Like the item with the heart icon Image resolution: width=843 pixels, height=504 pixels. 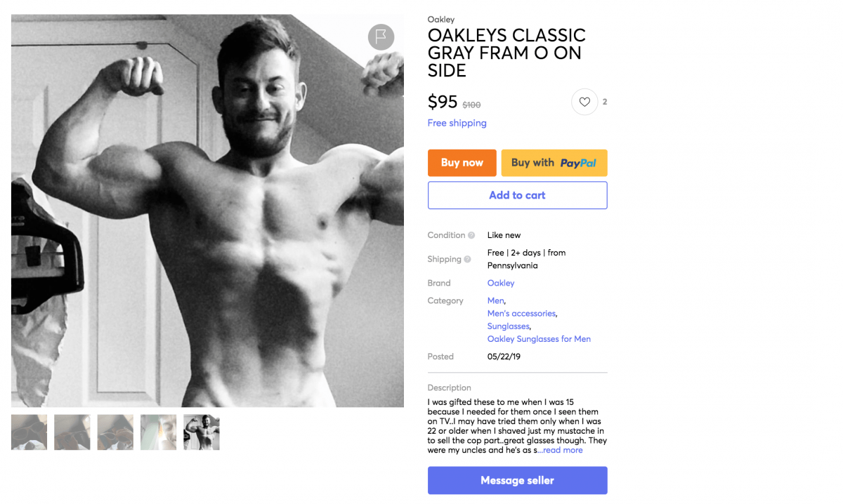584,102
